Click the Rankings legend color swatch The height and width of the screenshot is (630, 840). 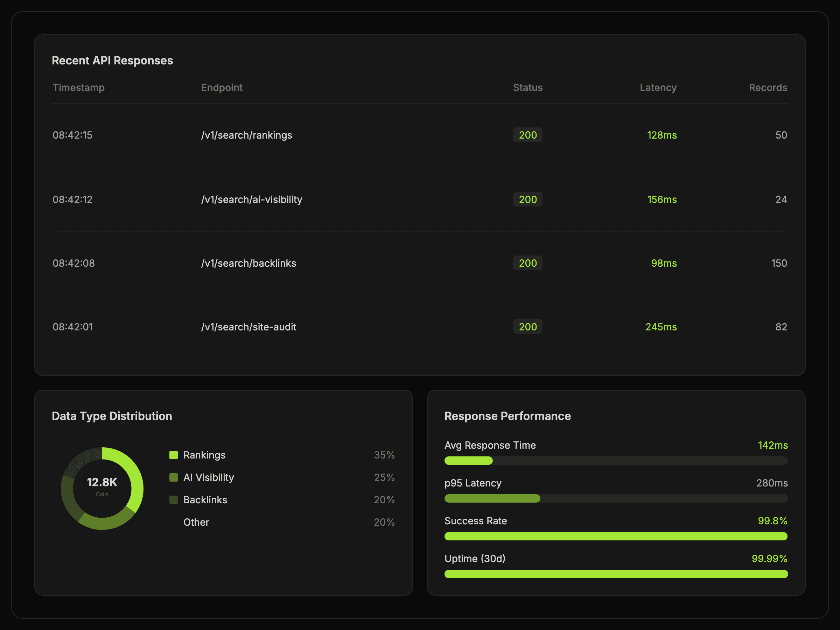[x=174, y=455]
